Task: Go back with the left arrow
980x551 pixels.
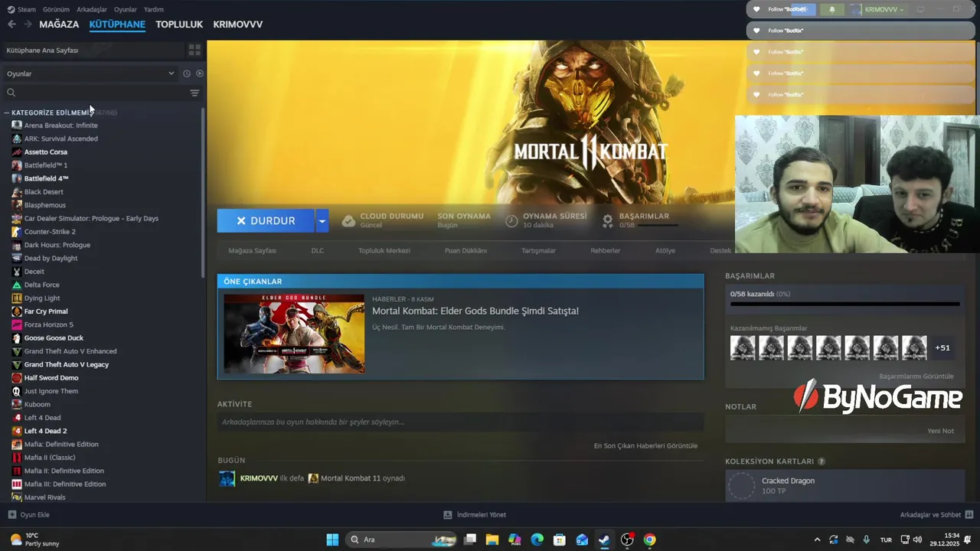Action: click(x=11, y=24)
